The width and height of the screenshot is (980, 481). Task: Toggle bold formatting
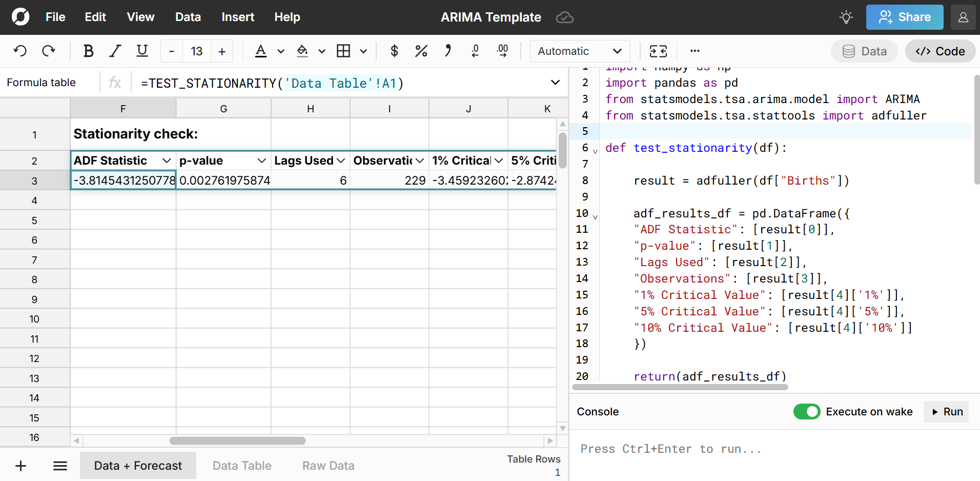point(88,51)
